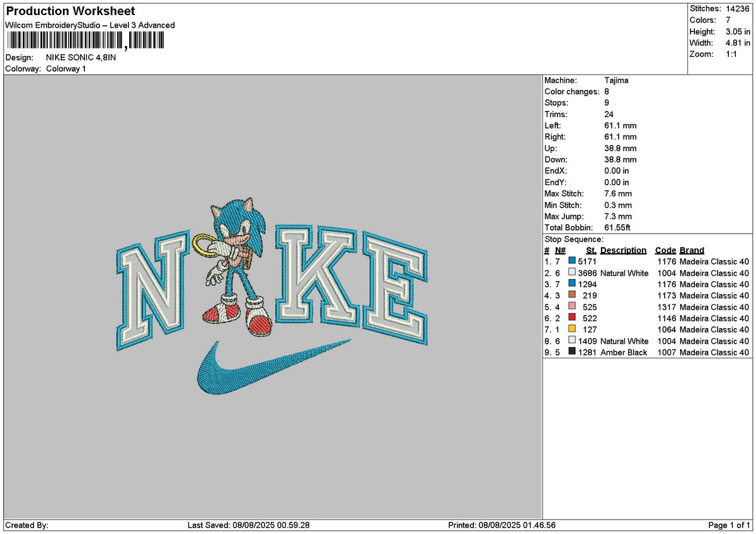The width and height of the screenshot is (756, 534).
Task: Click the Trims value 24
Action: 609,114
